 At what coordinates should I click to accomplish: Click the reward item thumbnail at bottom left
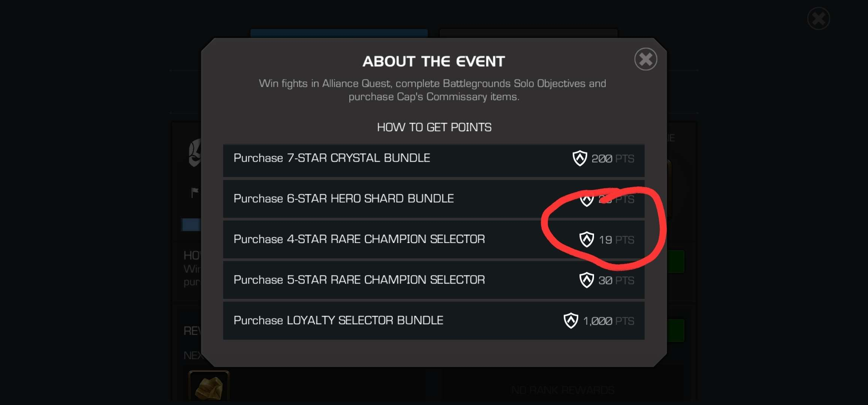pyautogui.click(x=209, y=386)
